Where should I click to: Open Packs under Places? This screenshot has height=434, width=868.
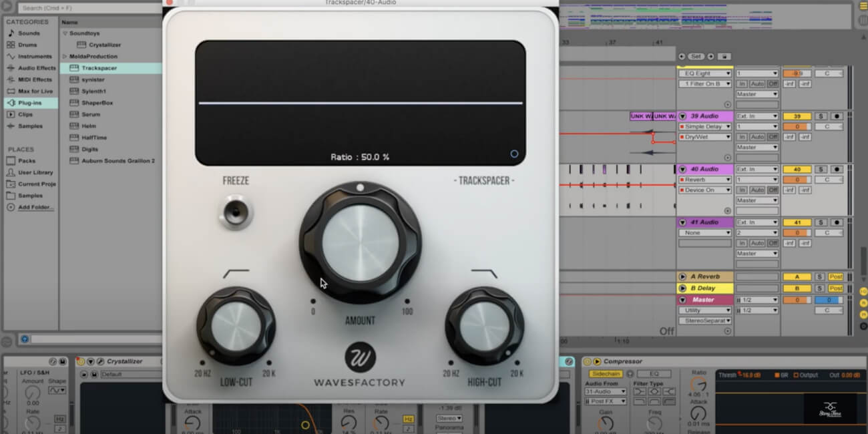click(27, 161)
